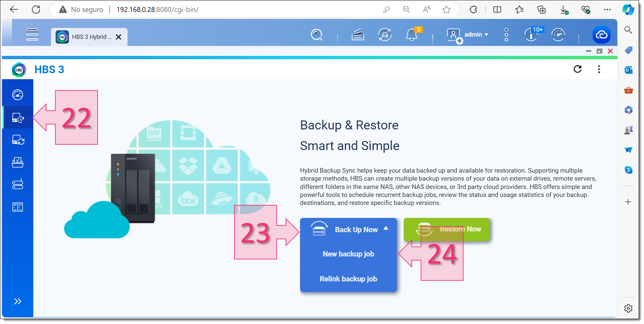View the No seguro site warning
644x324 pixels.
[x=81, y=10]
